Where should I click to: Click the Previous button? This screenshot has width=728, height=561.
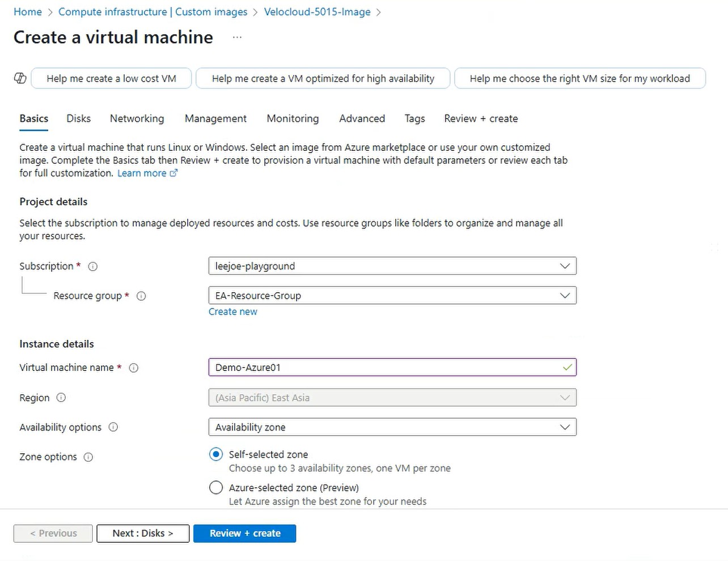53,533
